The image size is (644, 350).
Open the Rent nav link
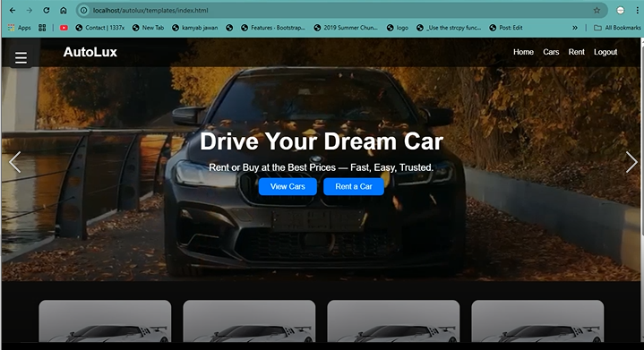coord(576,52)
